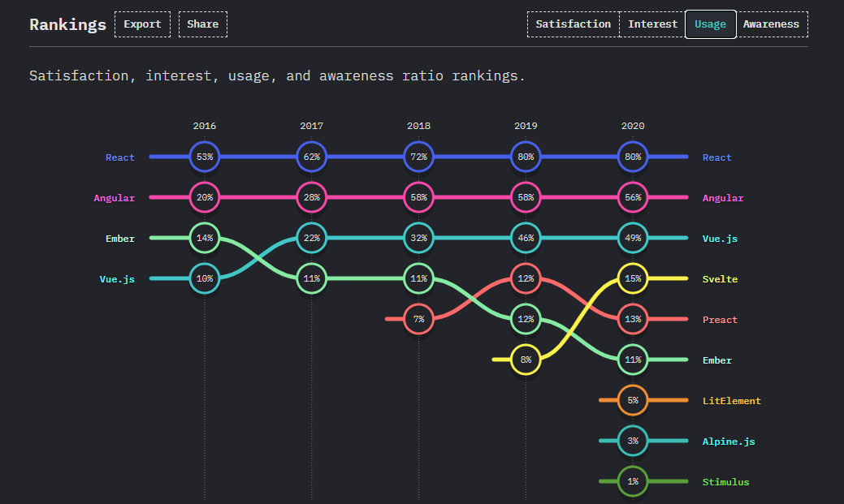
Task: Click the left-side React label
Action: tap(120, 157)
